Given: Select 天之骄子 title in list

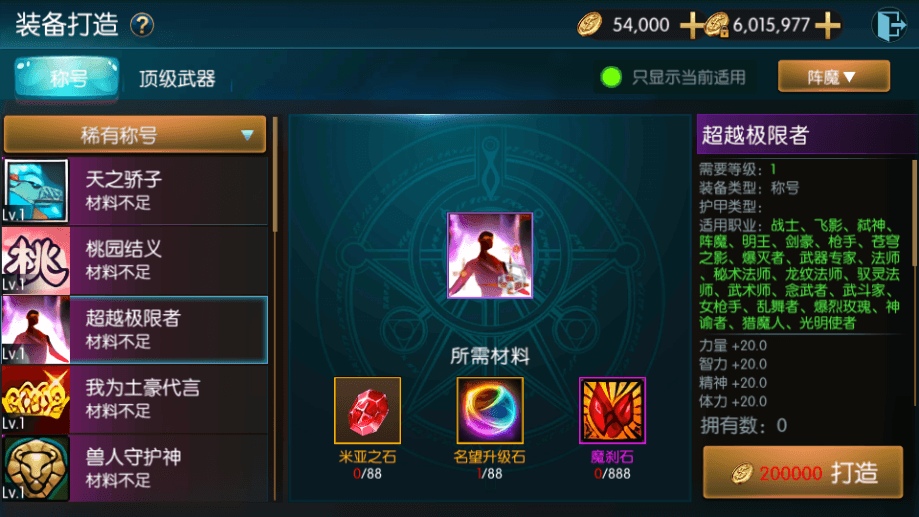Looking at the screenshot, I should (135, 191).
